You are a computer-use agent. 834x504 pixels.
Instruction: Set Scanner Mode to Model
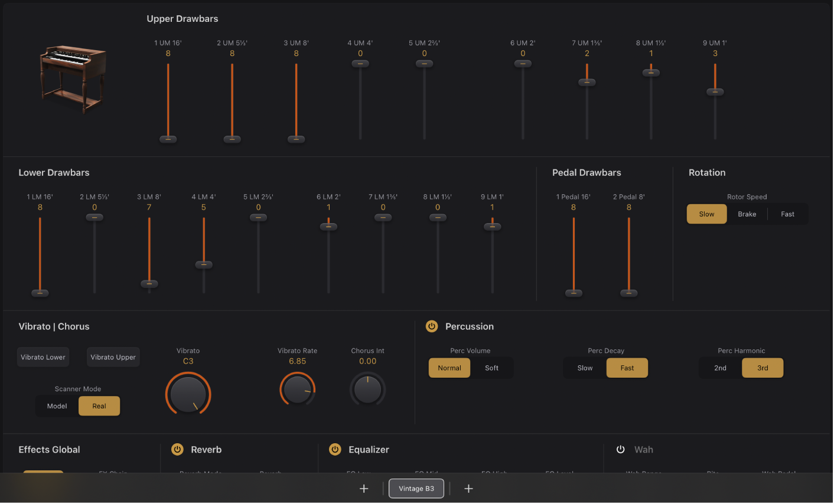(57, 406)
